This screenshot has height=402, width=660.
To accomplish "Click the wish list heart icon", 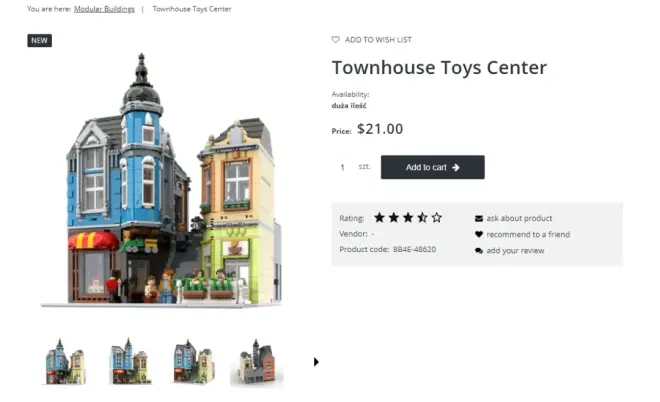I will click(335, 40).
